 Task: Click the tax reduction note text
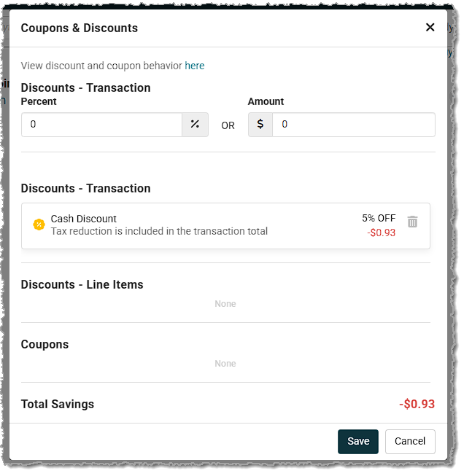click(x=159, y=231)
